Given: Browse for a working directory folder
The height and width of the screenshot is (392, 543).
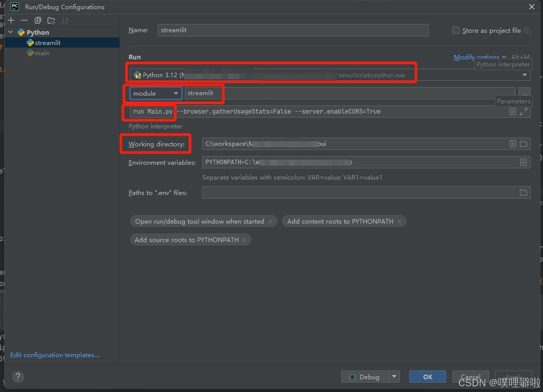Looking at the screenshot, I should tap(524, 144).
